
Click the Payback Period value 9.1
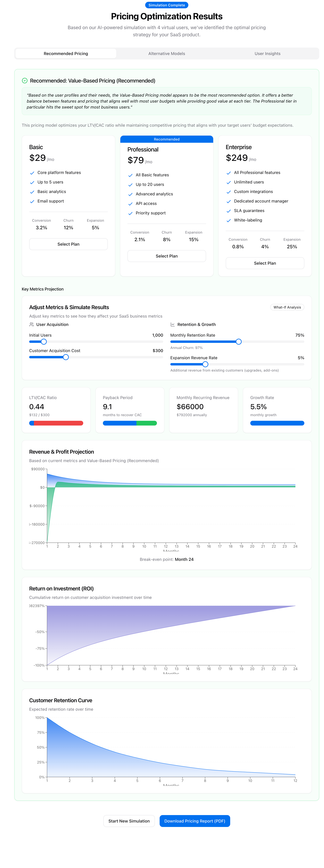point(107,407)
